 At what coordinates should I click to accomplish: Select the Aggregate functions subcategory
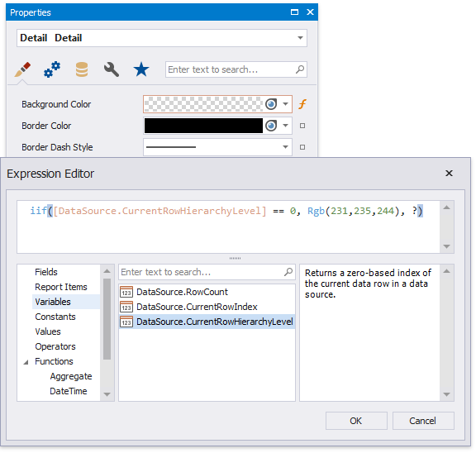pyautogui.click(x=71, y=376)
